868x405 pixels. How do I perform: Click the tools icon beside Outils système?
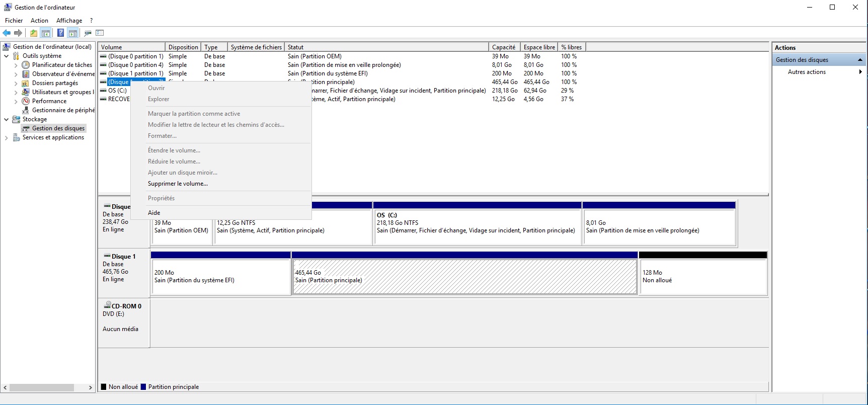(17, 56)
